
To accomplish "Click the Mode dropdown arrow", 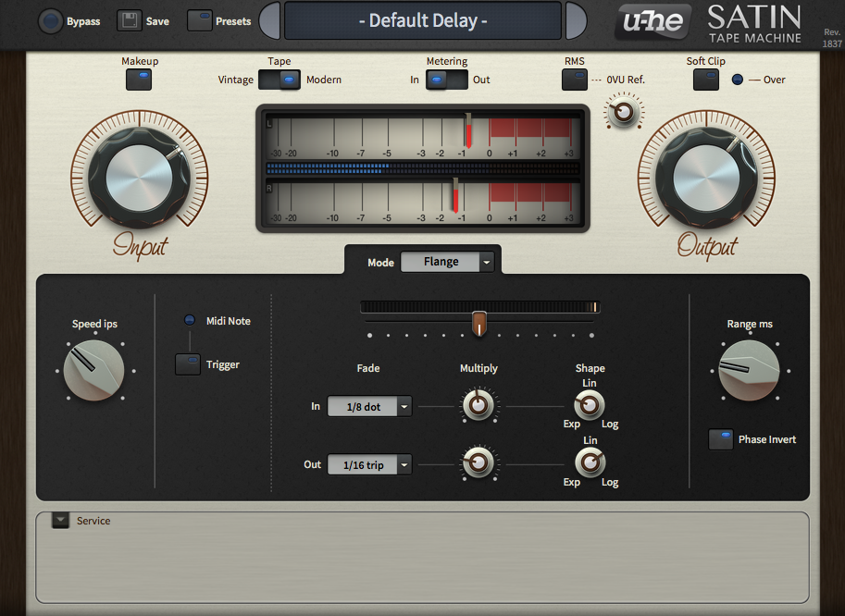I will click(487, 263).
